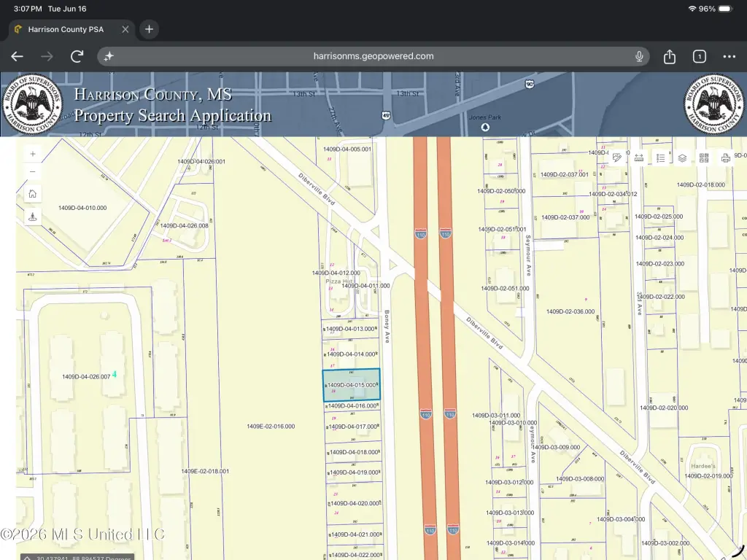747x560 pixels.
Task: Zoom in on the map
Action: click(x=32, y=154)
